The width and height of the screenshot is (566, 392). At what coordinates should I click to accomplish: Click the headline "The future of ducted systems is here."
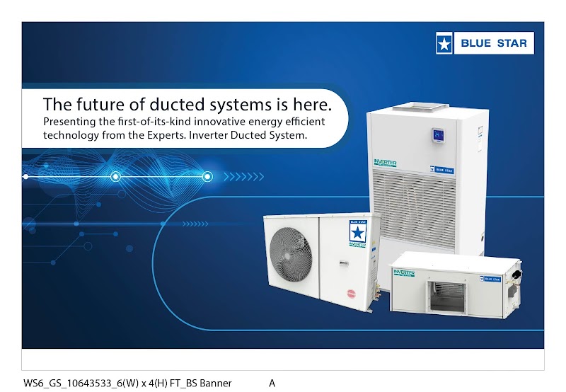pyautogui.click(x=187, y=104)
